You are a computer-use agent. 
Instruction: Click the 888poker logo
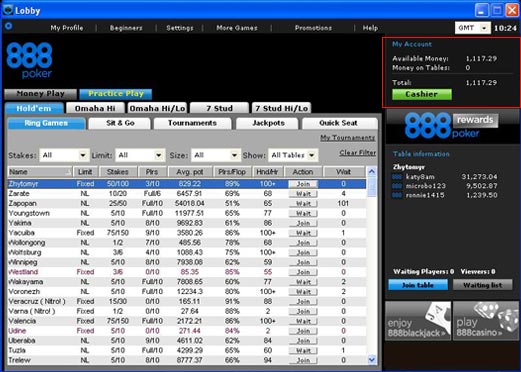[x=29, y=60]
